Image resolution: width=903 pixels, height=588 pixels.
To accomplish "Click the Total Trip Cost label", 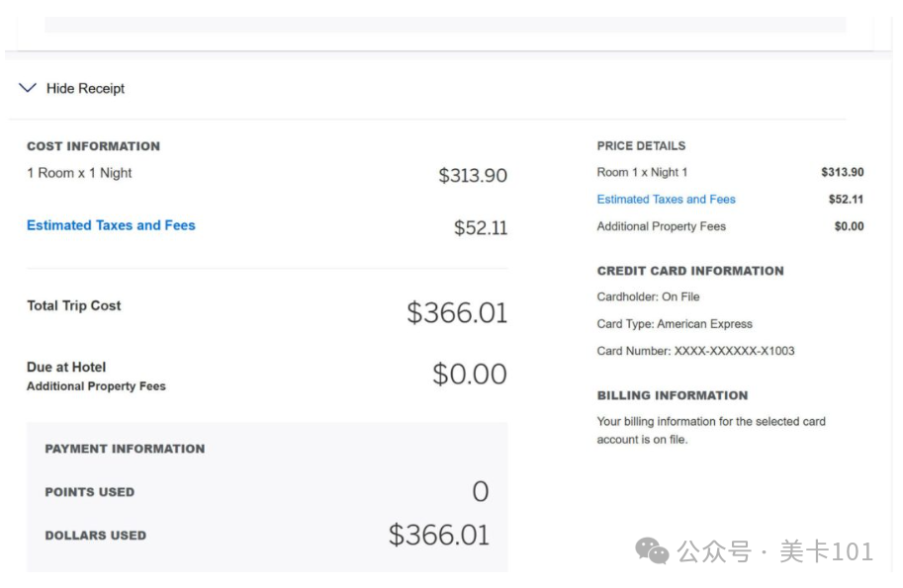I will [74, 306].
